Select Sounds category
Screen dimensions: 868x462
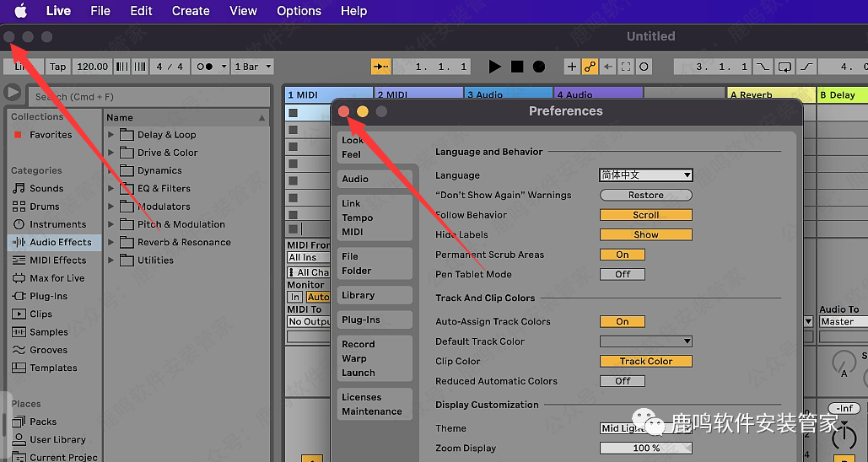point(46,188)
